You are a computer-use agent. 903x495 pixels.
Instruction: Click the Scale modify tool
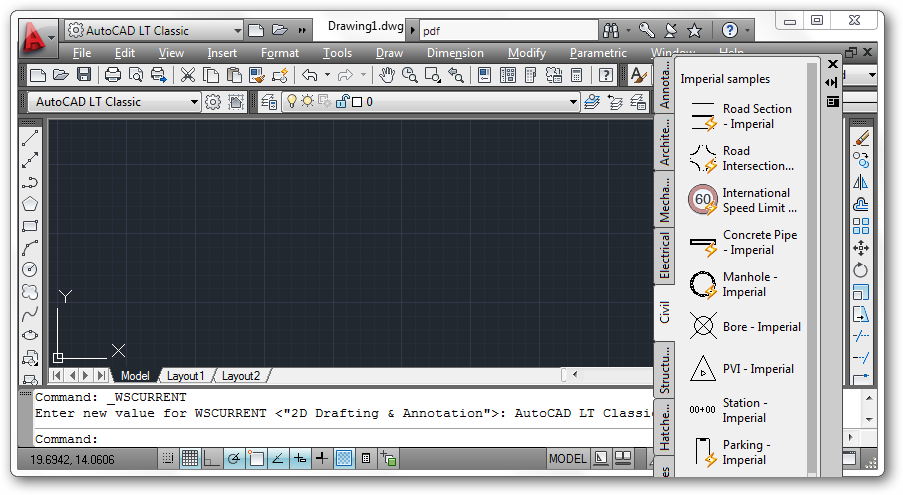(x=861, y=292)
